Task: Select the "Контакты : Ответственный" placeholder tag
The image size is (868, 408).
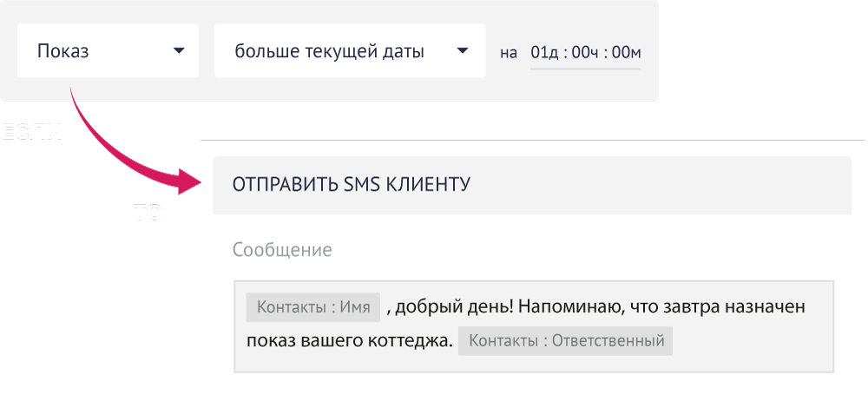Action: coord(565,341)
